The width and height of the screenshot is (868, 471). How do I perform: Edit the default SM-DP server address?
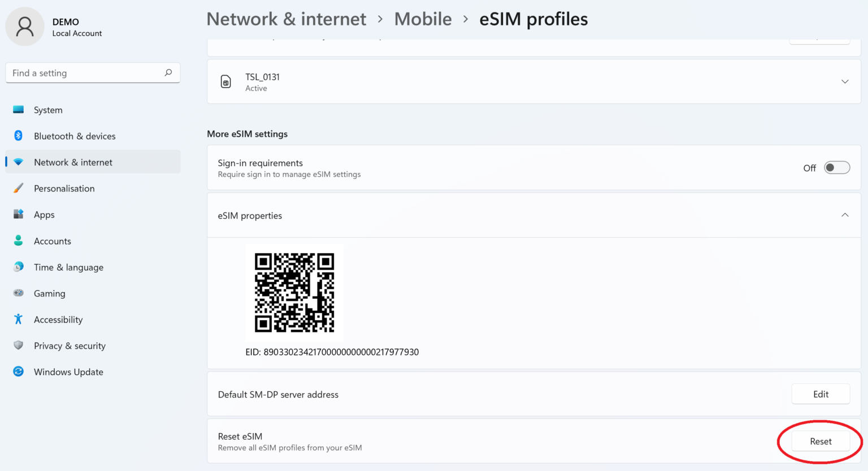click(x=820, y=394)
